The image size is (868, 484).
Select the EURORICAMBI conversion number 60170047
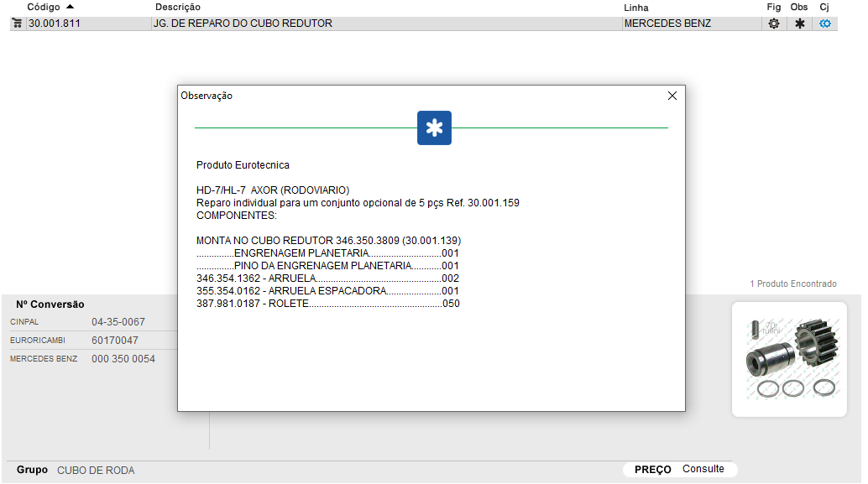tap(115, 341)
